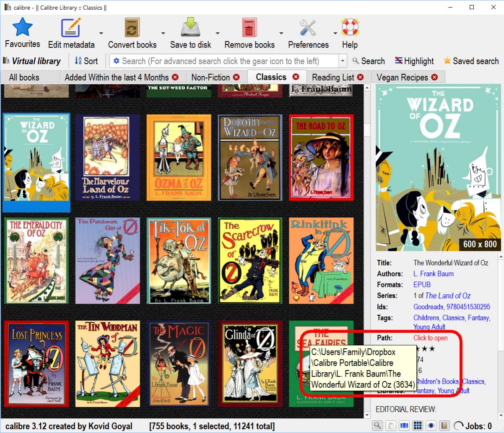The image size is (504, 433).
Task: Click the Highlight button
Action: pos(414,61)
